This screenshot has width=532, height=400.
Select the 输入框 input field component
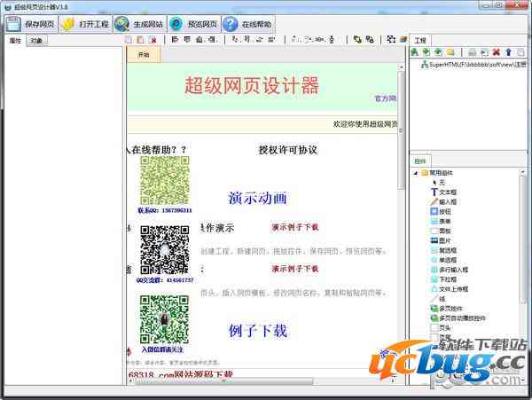click(443, 202)
